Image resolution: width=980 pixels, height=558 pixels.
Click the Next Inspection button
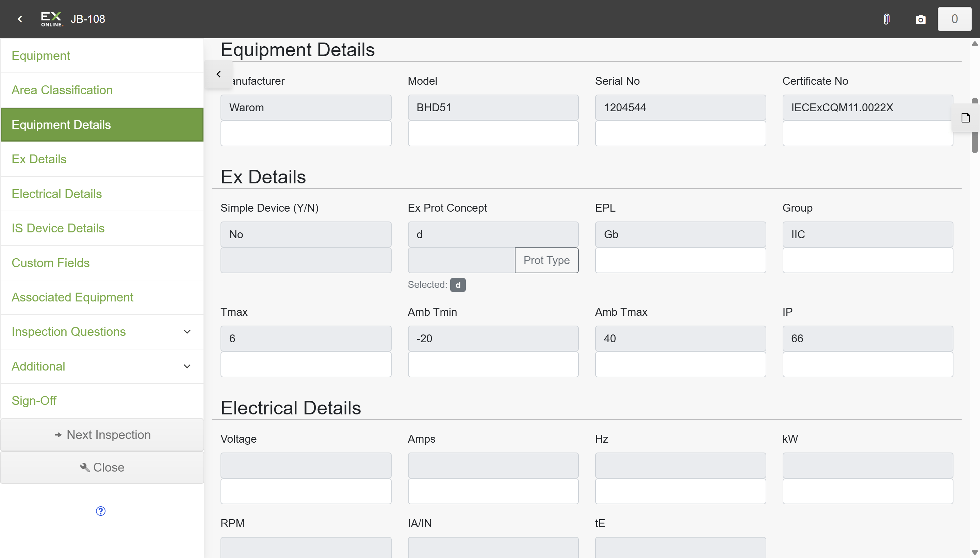click(102, 434)
